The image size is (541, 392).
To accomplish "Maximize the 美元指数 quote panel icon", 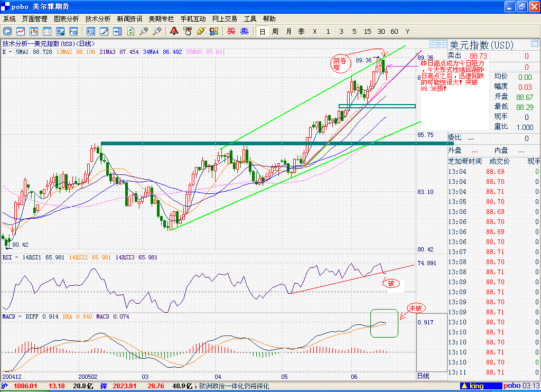I will pyautogui.click(x=535, y=44).
